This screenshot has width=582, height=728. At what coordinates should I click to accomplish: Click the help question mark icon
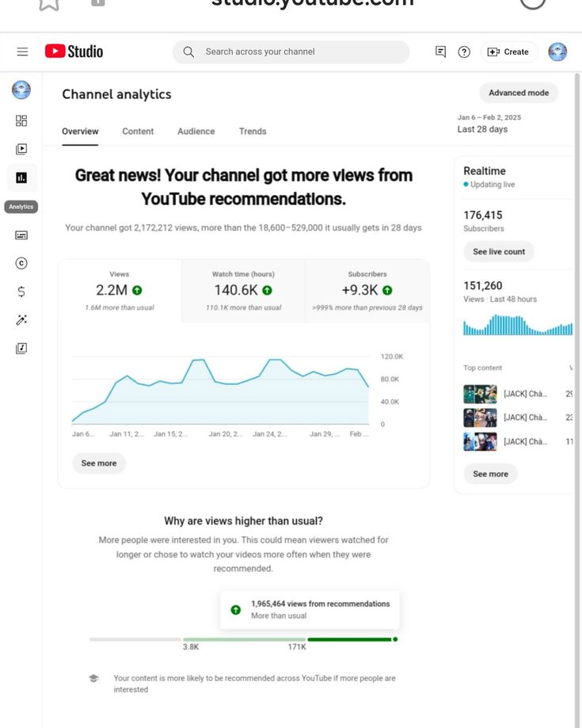pos(464,52)
